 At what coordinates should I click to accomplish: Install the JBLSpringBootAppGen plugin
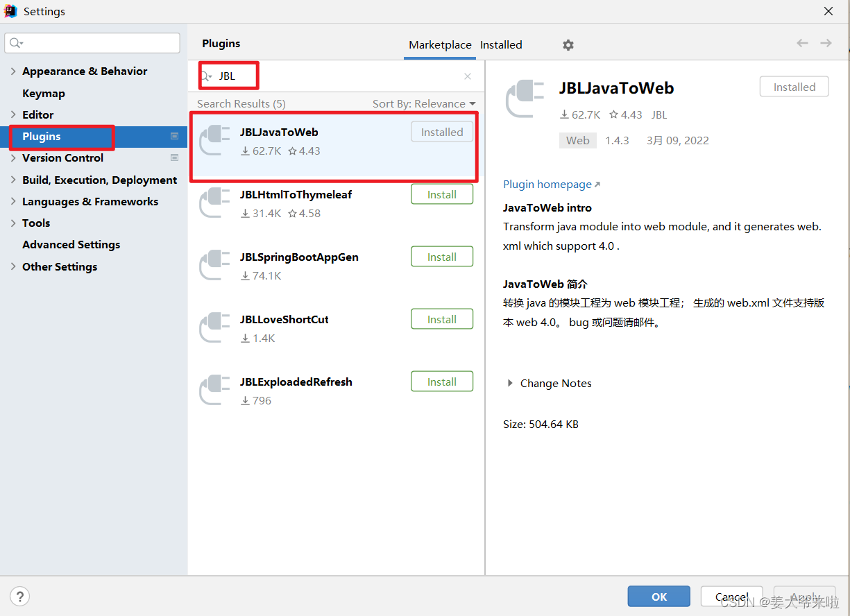tap(442, 257)
